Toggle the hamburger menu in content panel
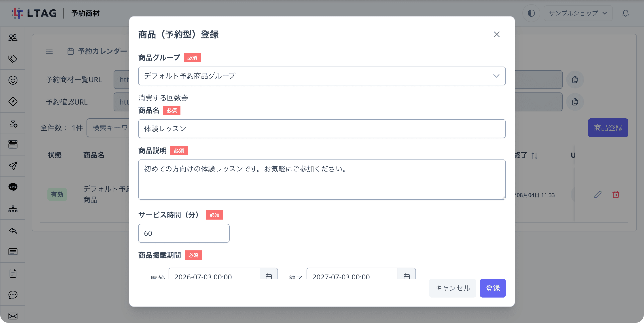The width and height of the screenshot is (644, 323). [49, 51]
